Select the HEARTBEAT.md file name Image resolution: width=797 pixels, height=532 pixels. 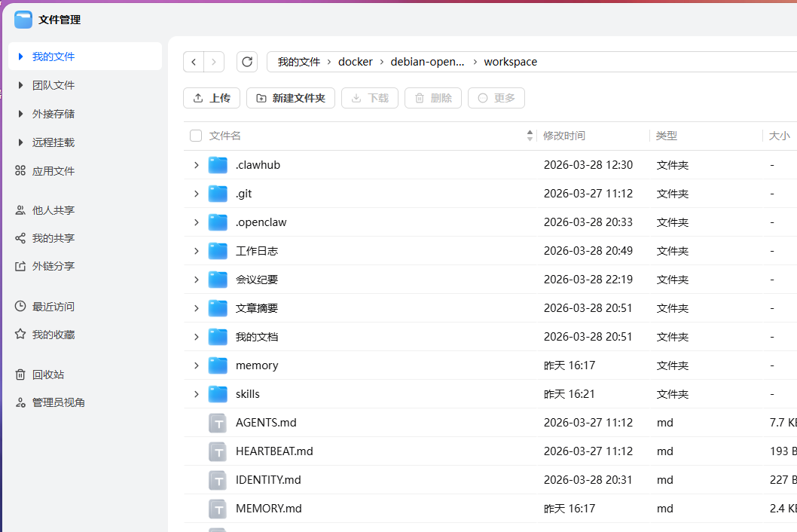274,451
